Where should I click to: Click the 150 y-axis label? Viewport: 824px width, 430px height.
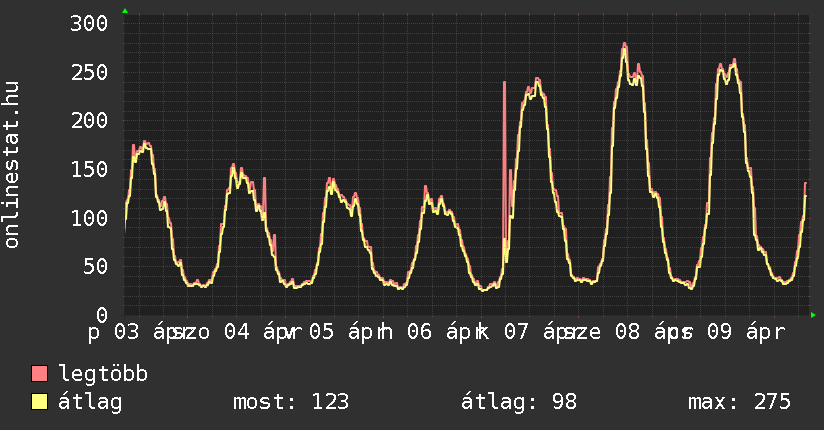89,169
